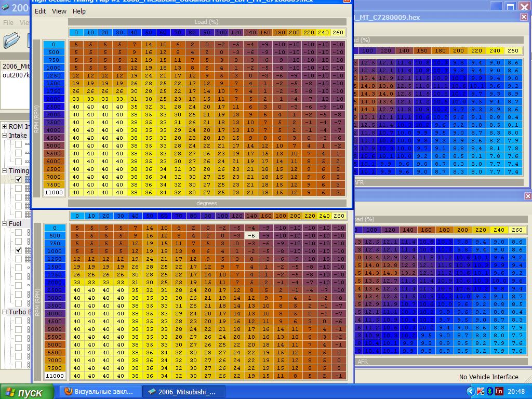Open the Edit menu of timing map
Screen dimensions: 532x399
coord(40,11)
